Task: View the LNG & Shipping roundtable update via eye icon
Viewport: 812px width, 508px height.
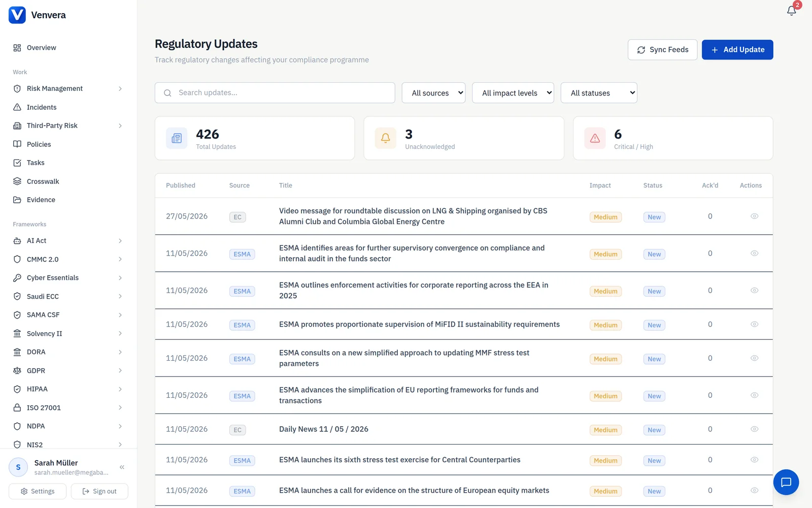Action: [x=754, y=216]
